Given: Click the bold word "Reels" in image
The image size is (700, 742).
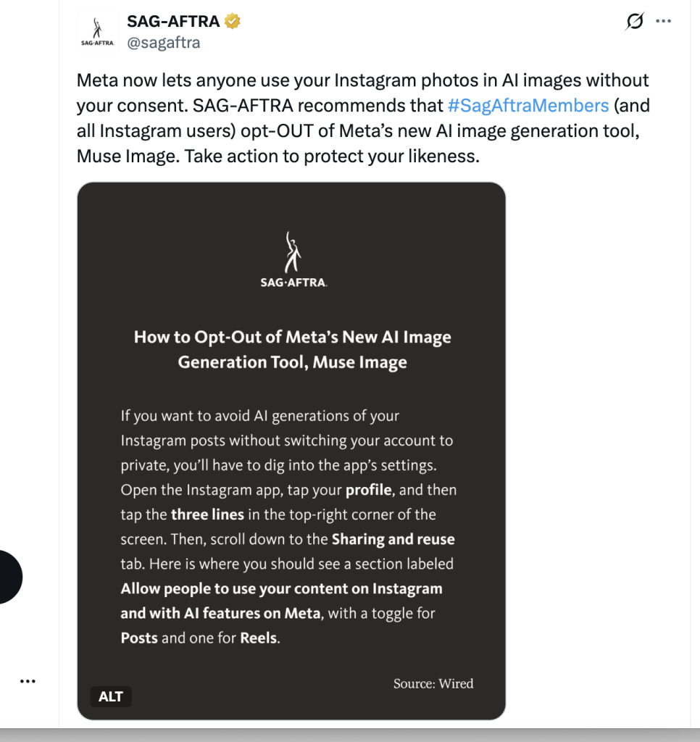Looking at the screenshot, I should point(259,638).
